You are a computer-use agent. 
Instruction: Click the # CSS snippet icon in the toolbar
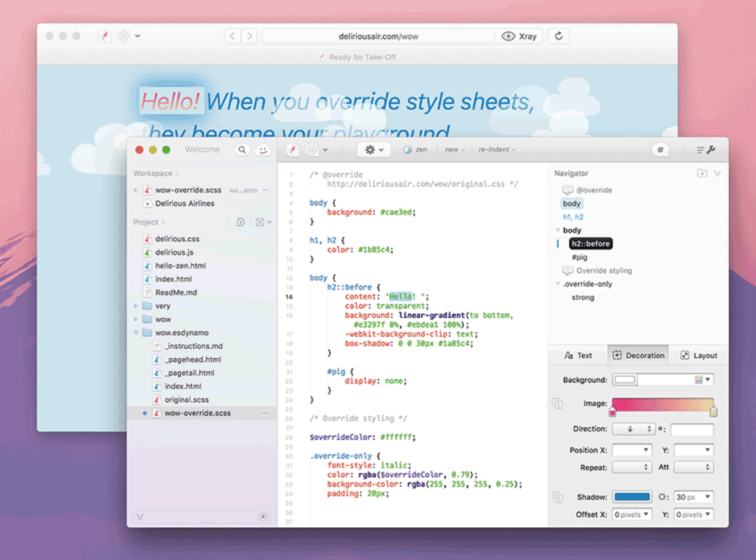pyautogui.click(x=660, y=149)
